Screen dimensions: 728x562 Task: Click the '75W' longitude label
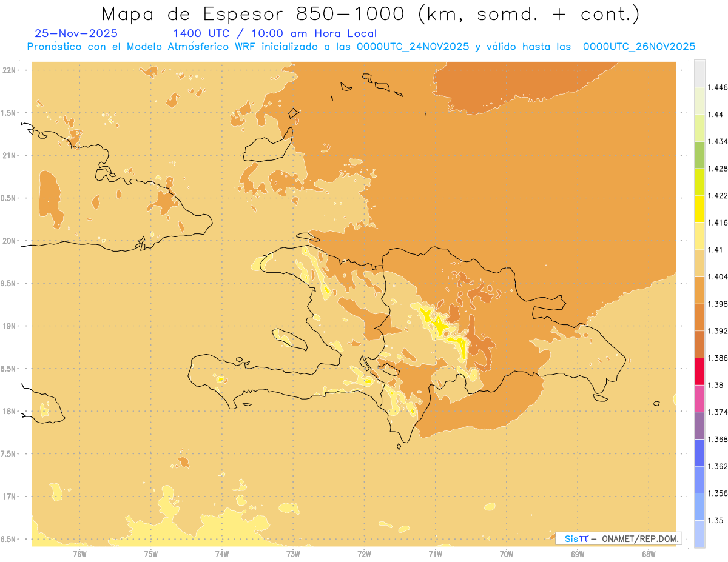coord(151,554)
